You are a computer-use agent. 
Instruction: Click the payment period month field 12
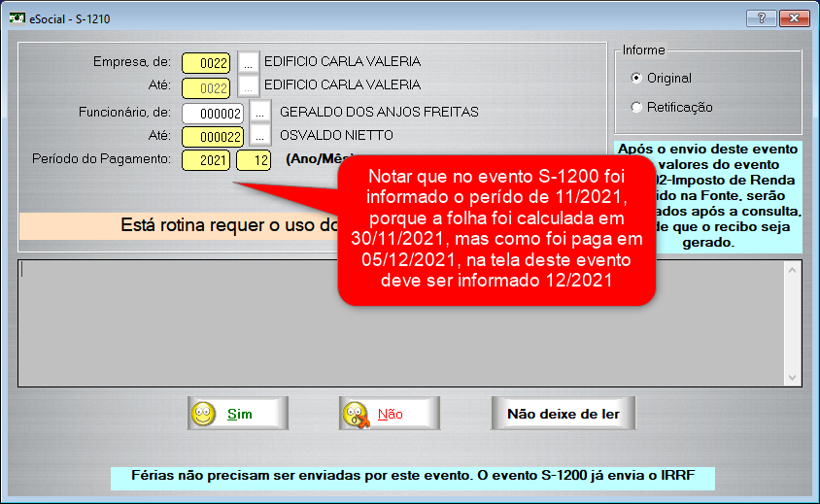pyautogui.click(x=254, y=160)
